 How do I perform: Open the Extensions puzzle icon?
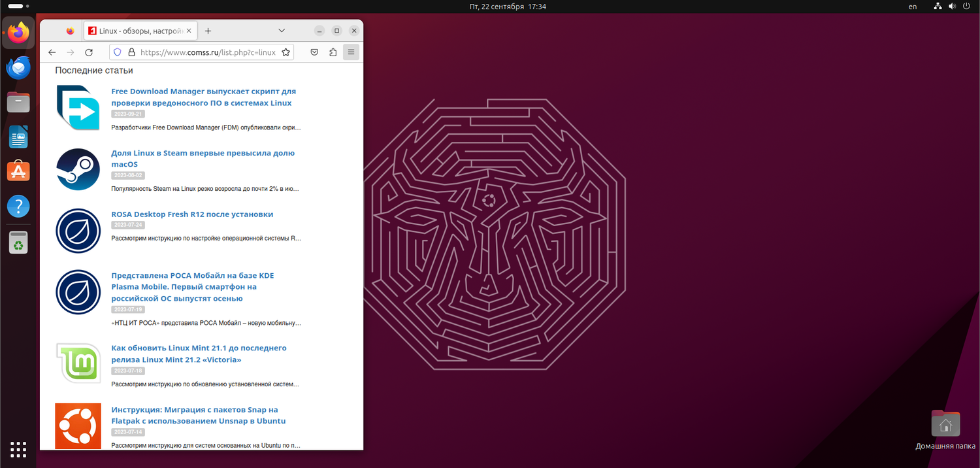click(333, 52)
